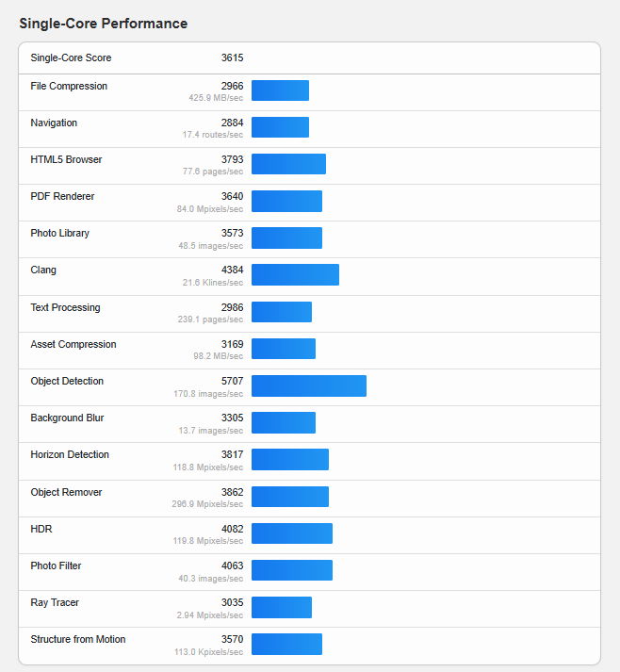Select the HTML5 Browser row label
The height and width of the screenshot is (672, 620).
coord(66,160)
